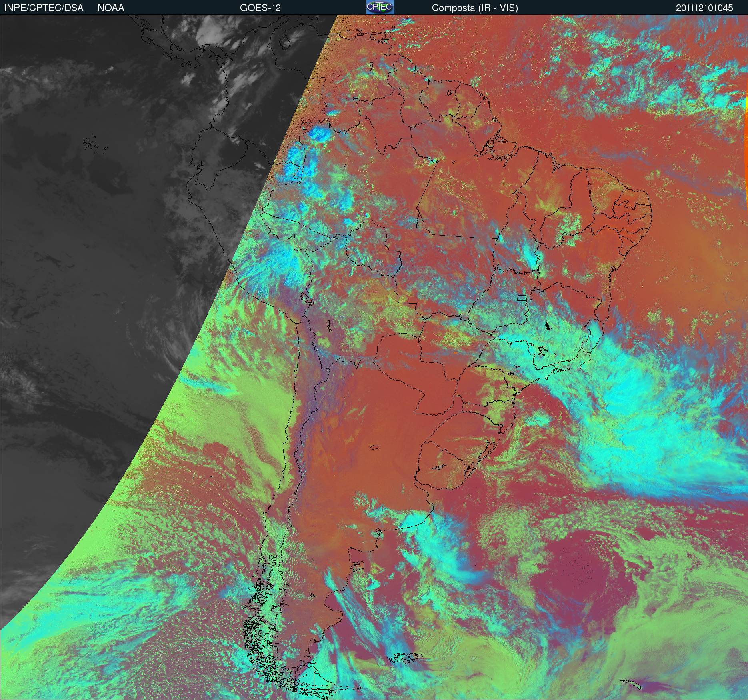This screenshot has height=700, width=748.
Task: Click the CPTEC logo in the header
Action: click(380, 7)
